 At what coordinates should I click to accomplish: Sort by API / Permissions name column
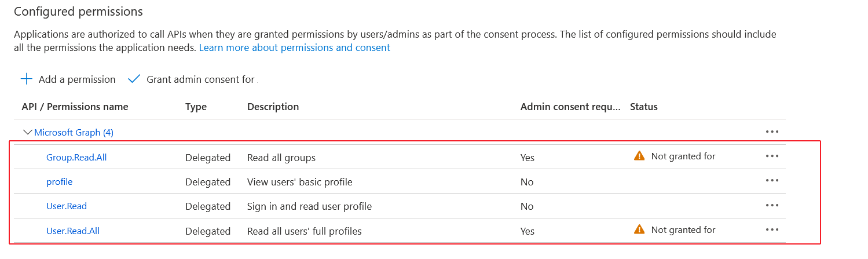(x=75, y=107)
